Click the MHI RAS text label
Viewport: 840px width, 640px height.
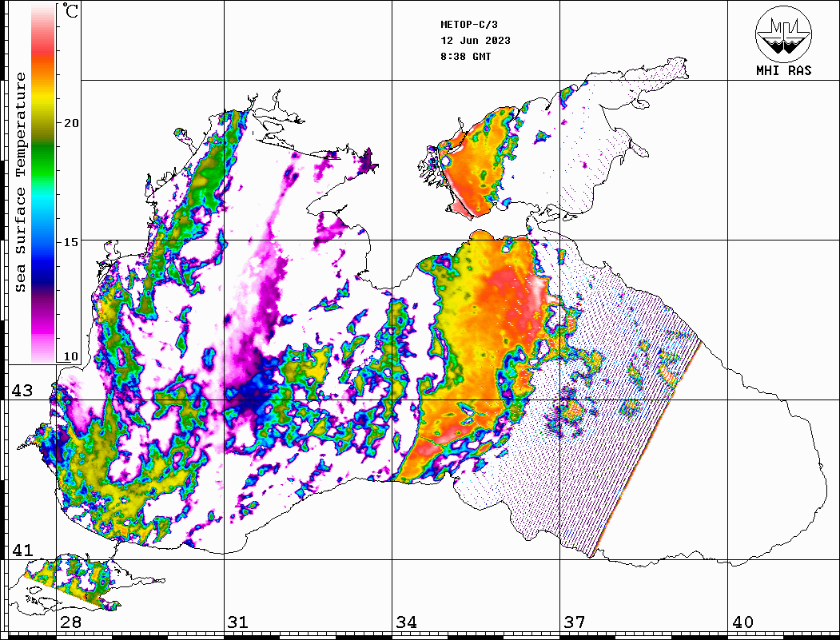click(x=783, y=70)
